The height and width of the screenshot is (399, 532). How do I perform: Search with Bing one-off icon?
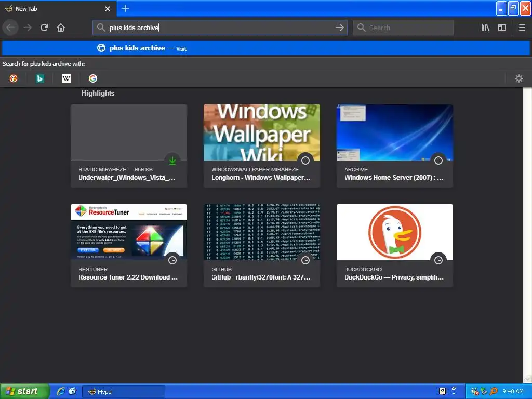(39, 78)
